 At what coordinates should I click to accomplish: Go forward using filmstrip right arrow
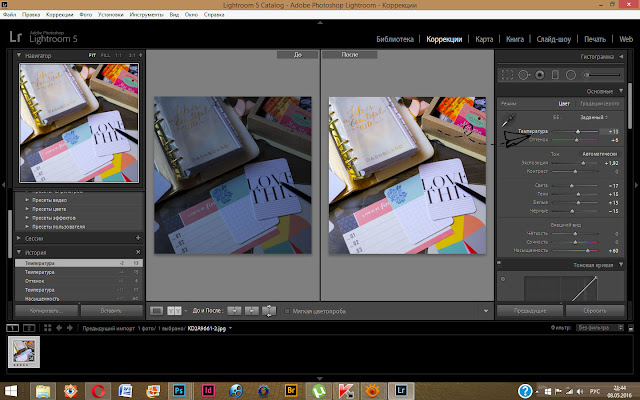pos(69,328)
